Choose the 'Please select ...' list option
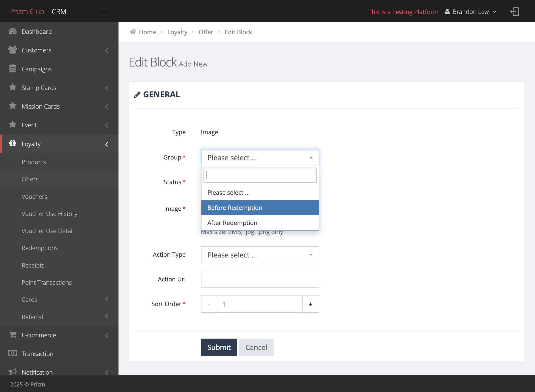535x392 pixels. [x=260, y=192]
